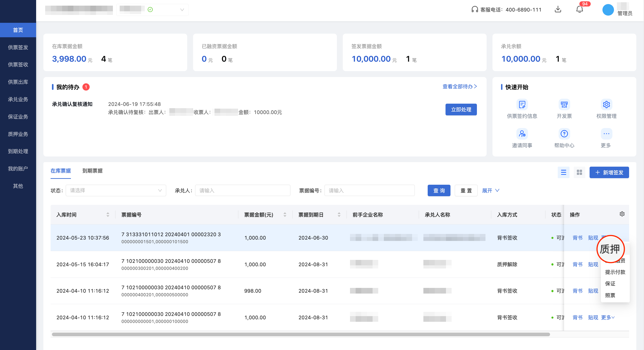Sort by 入库时间 column arrows

click(x=108, y=215)
